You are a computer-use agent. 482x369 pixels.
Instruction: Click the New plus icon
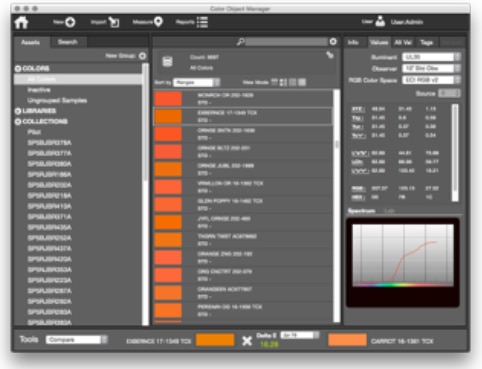point(70,22)
